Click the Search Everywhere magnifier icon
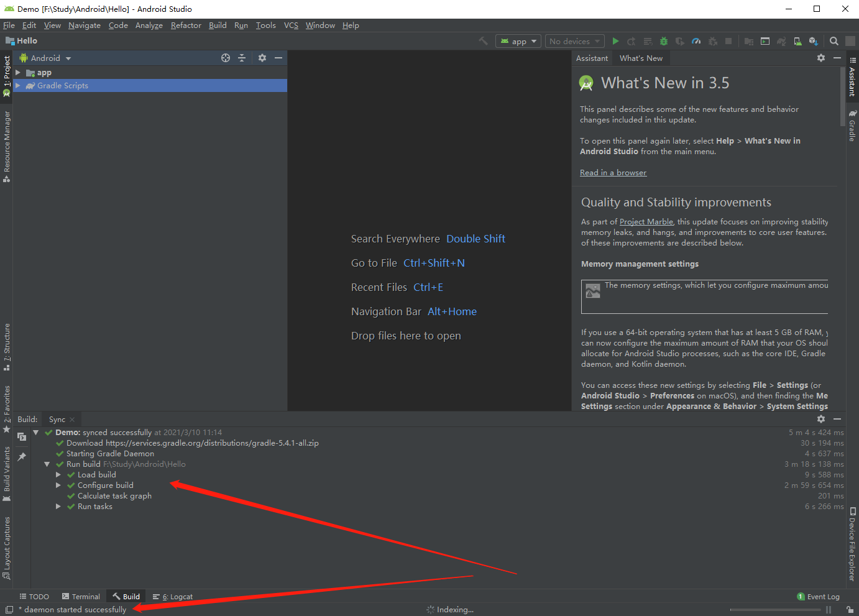Image resolution: width=859 pixels, height=616 pixels. pos(834,41)
